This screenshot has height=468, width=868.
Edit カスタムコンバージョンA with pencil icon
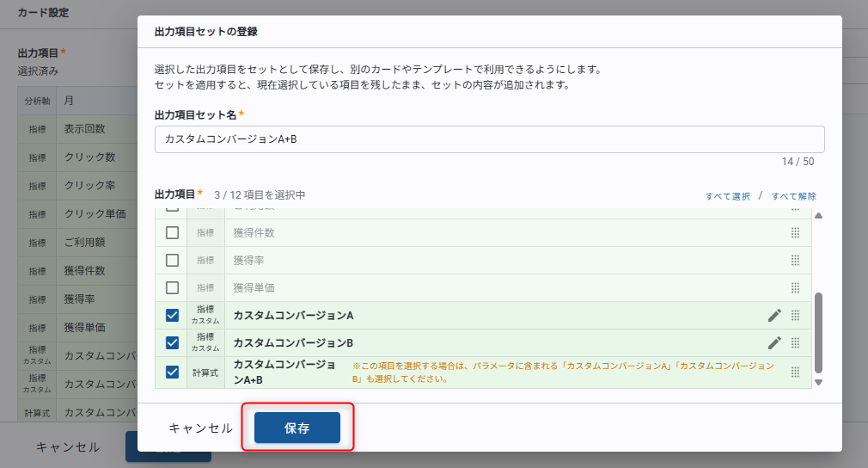click(774, 315)
